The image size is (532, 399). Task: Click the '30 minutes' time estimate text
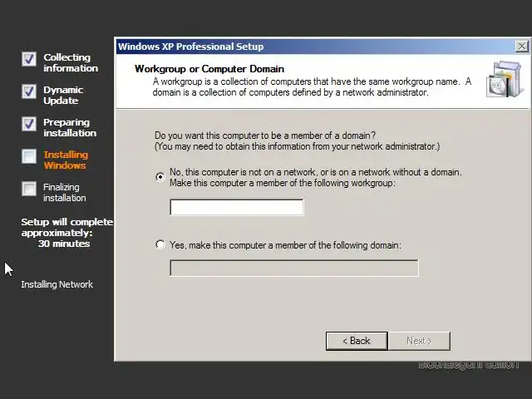tap(64, 244)
